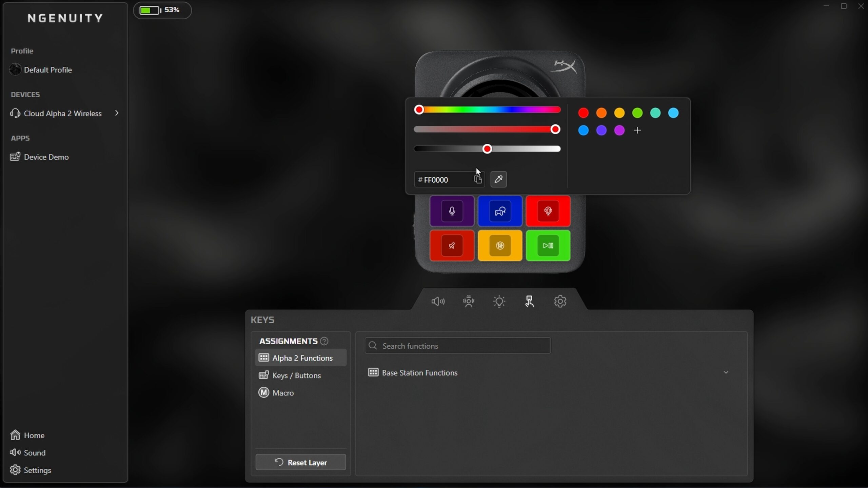
Task: Click the Settings gear icon in sidebar
Action: point(15,470)
